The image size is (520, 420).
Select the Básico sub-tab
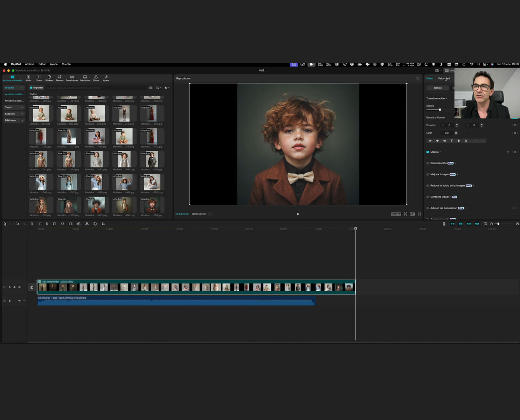coord(438,88)
